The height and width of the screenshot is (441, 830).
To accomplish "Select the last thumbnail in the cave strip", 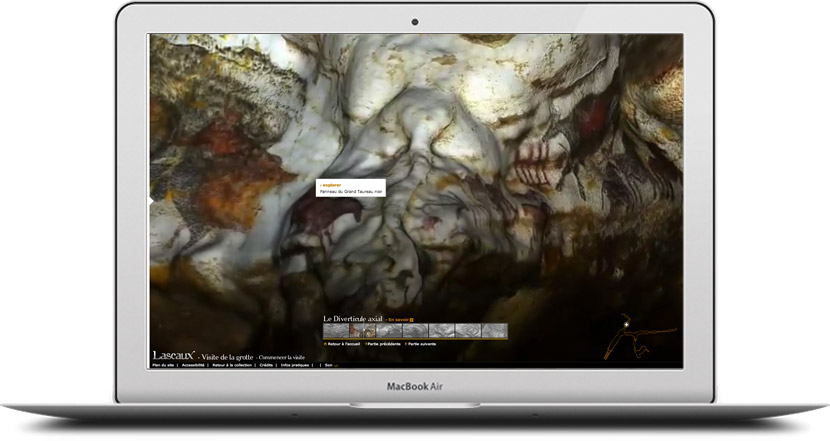I will coord(494,331).
